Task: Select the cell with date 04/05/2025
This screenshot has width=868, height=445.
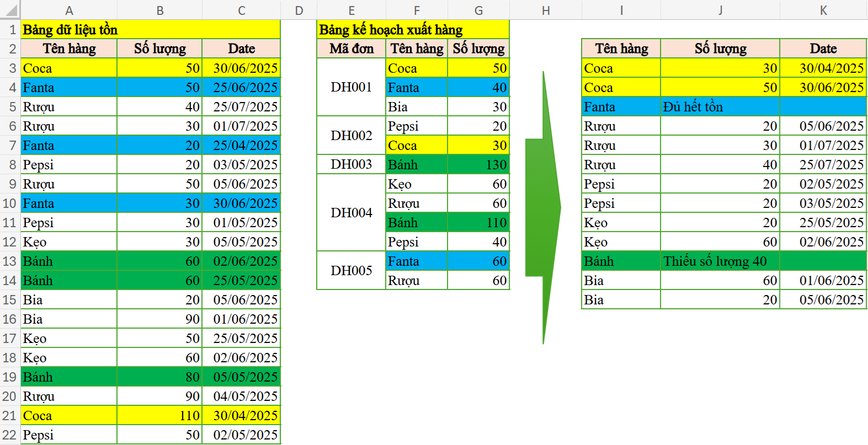Action: click(241, 396)
